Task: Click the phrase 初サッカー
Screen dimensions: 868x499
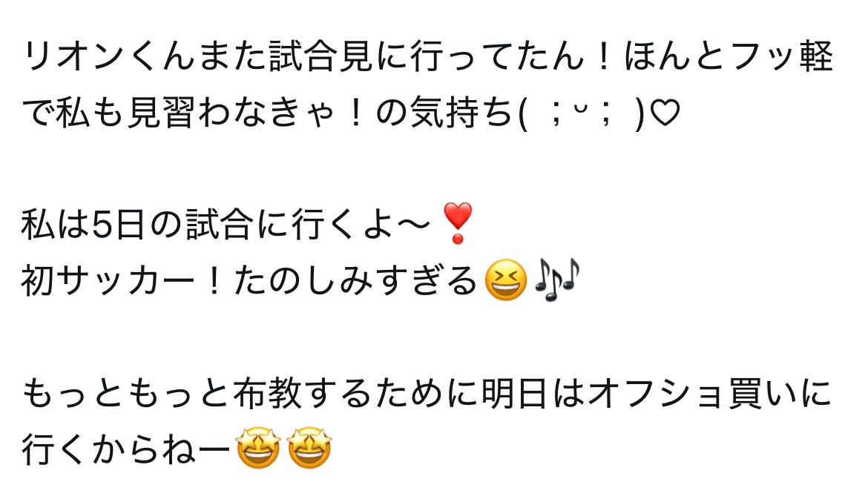Action: pyautogui.click(x=109, y=281)
